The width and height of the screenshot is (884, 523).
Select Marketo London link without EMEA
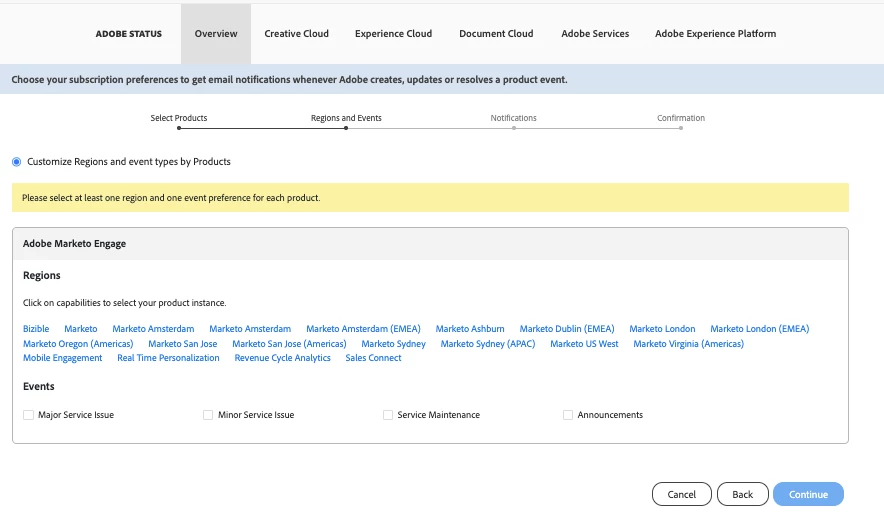[x=662, y=329]
